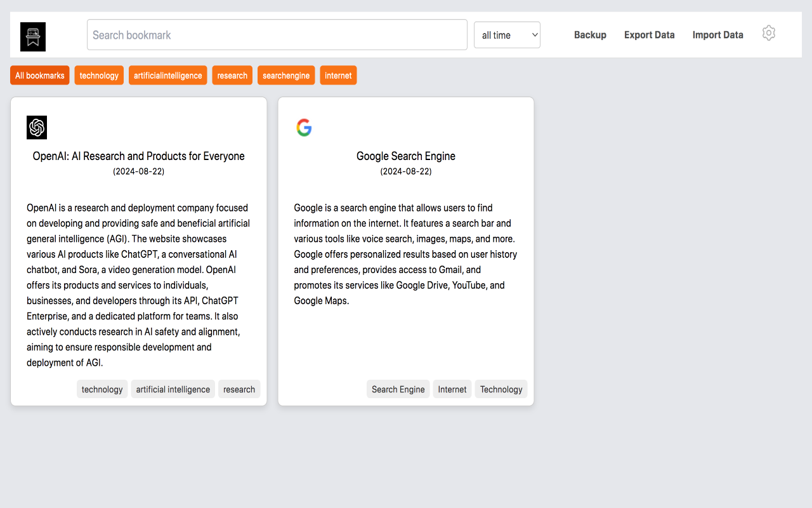Screen dimensions: 812x508
Task: Filter by the orange research tag
Action: point(232,76)
